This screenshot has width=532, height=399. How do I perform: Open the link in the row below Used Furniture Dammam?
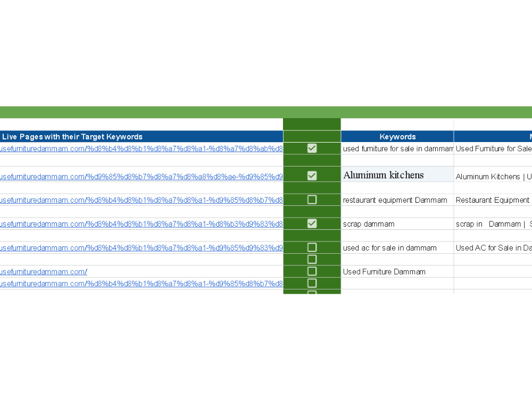point(141,284)
